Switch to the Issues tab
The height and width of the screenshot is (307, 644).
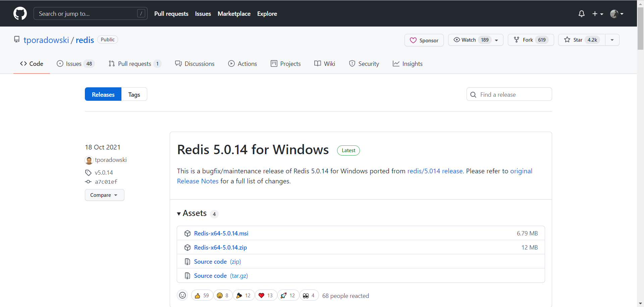click(x=76, y=64)
